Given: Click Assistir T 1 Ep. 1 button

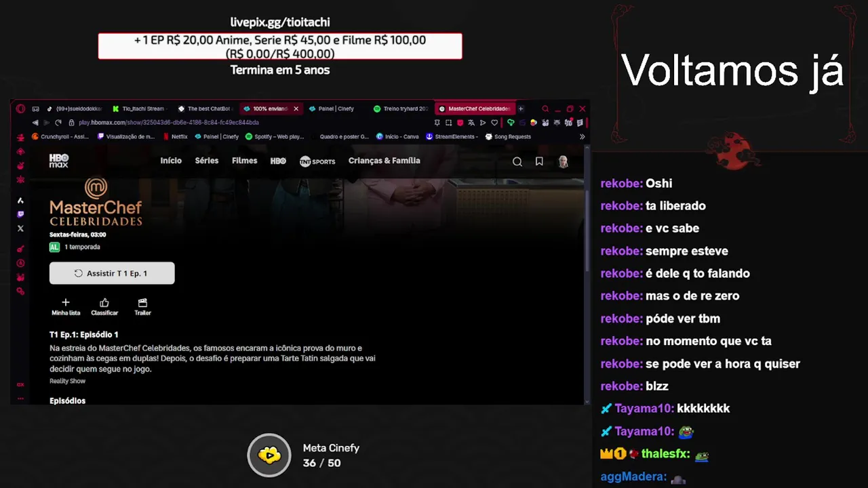Looking at the screenshot, I should click(x=112, y=273).
